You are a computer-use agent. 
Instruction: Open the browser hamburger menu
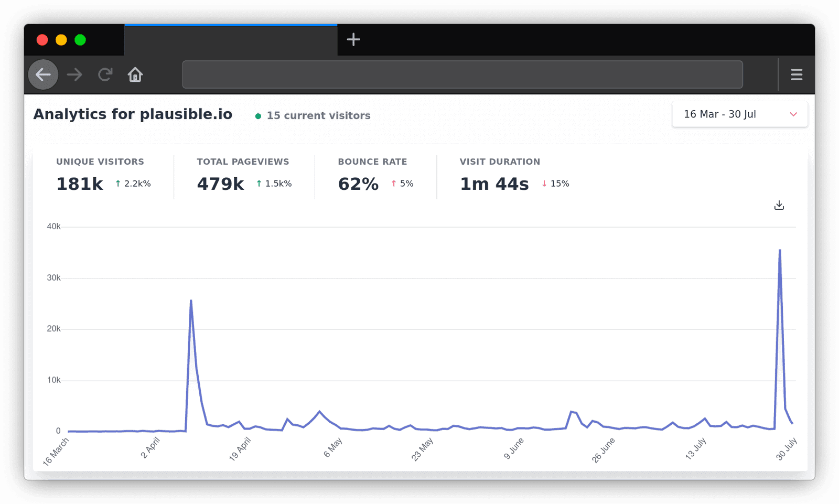(x=797, y=74)
